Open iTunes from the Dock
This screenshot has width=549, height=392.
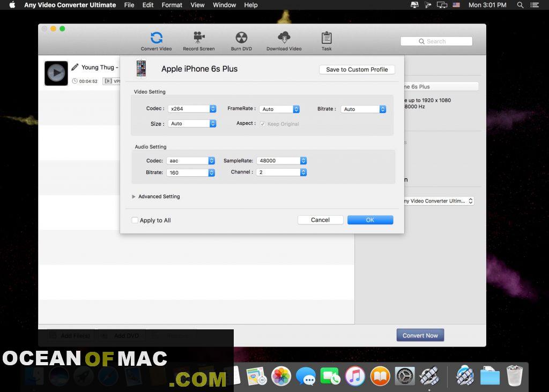pos(355,376)
